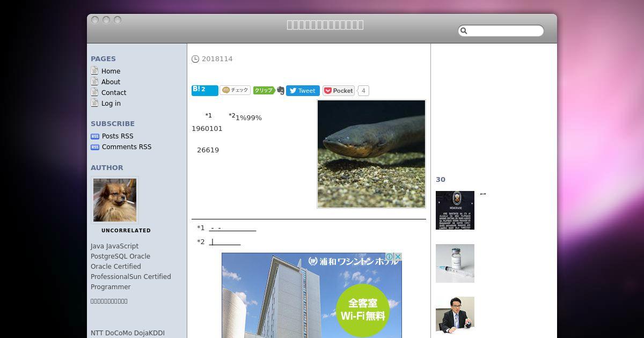
Task: Open the underlined link in footnote *1
Action: pyautogui.click(x=232, y=228)
